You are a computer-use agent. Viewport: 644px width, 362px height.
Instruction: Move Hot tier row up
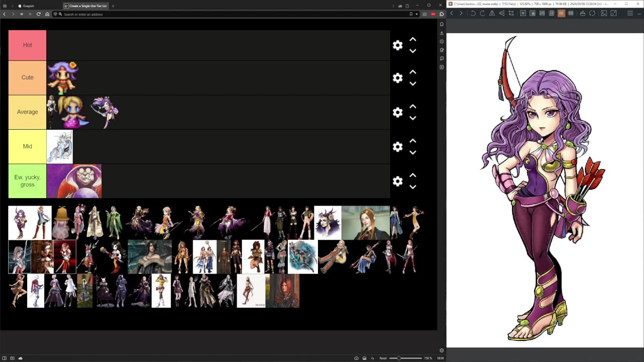coord(413,39)
